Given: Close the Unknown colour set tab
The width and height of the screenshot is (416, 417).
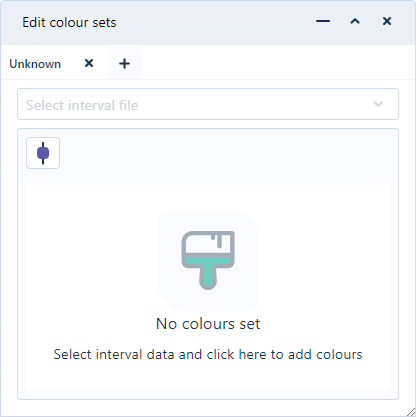Looking at the screenshot, I should [x=89, y=63].
